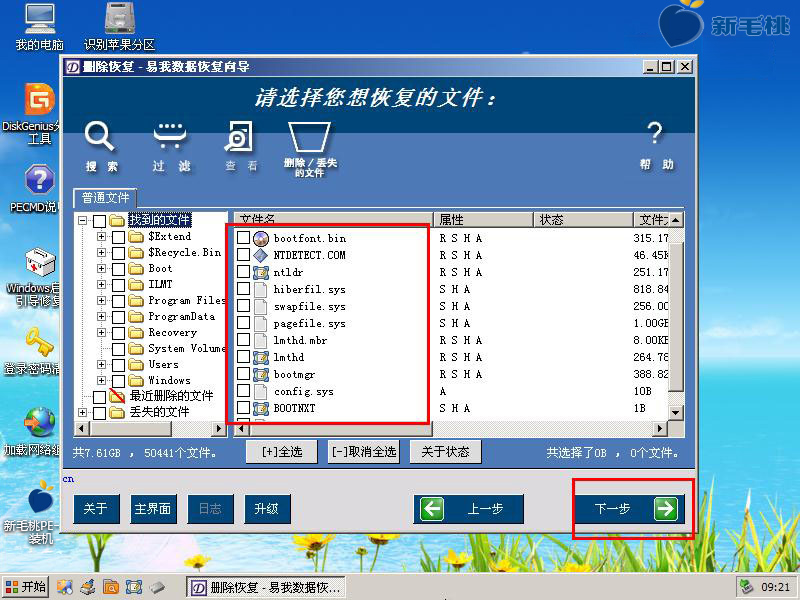
Task: Switch to the 删除恢复 taskbar window item
Action: click(266, 587)
